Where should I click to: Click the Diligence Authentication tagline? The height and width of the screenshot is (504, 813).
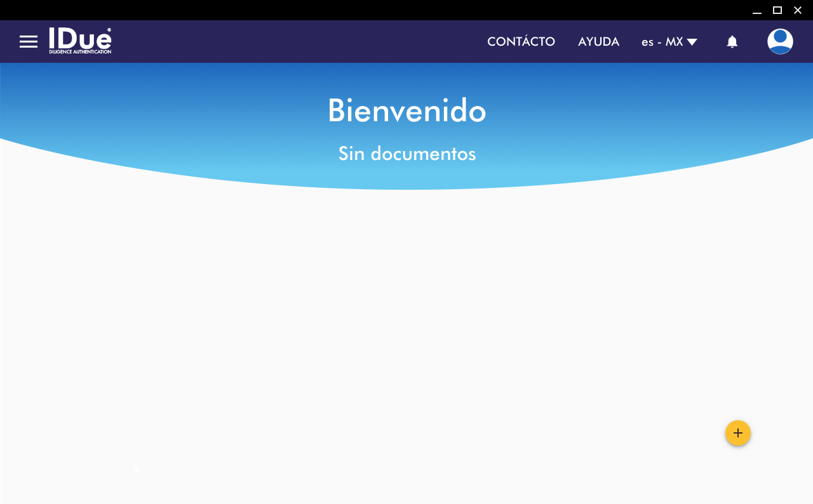[x=80, y=51]
